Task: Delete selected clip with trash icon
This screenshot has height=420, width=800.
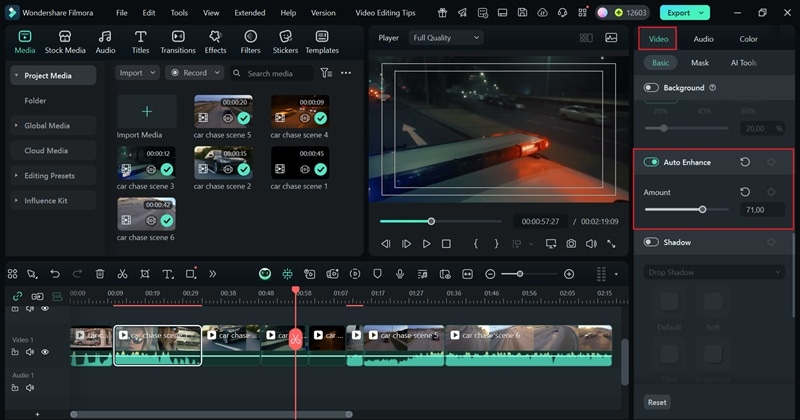Action: (x=100, y=274)
